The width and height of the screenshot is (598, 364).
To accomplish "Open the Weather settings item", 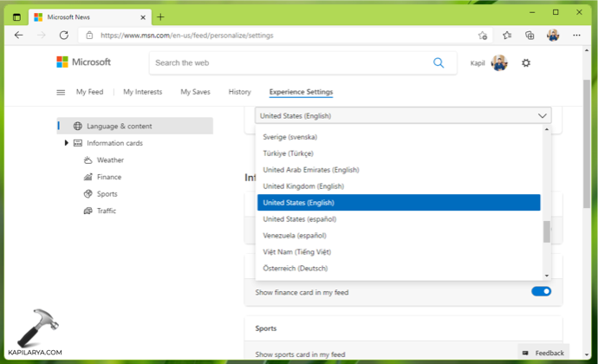I will click(x=110, y=160).
